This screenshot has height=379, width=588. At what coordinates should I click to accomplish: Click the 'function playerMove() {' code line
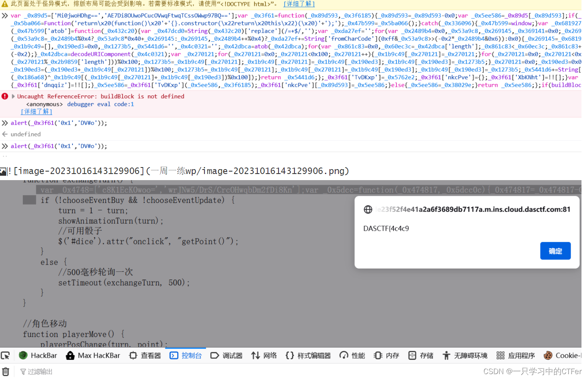[74, 334]
